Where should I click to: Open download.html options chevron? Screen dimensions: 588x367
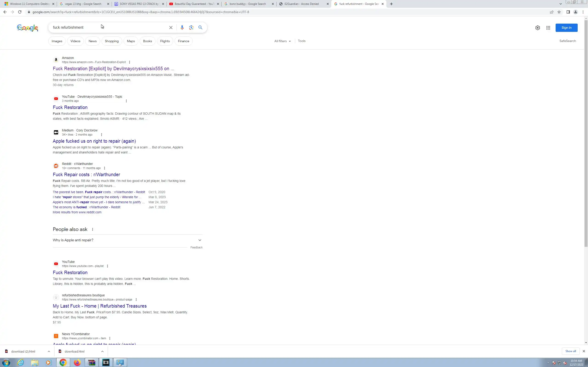click(x=102, y=351)
